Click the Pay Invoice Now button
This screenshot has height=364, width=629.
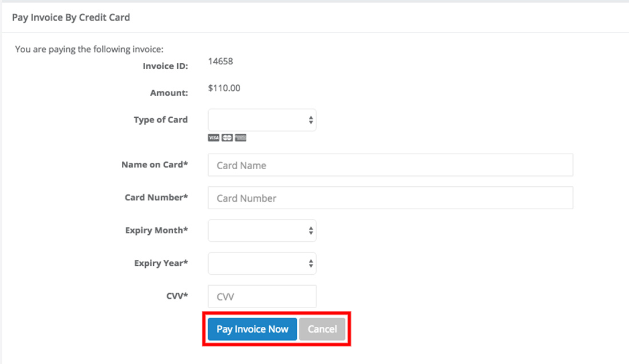point(252,329)
